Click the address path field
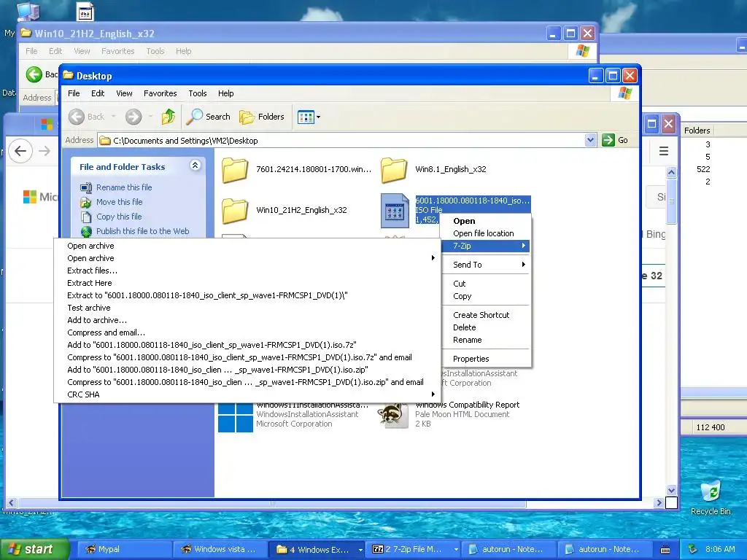Screen dimensions: 747x560 341,141
